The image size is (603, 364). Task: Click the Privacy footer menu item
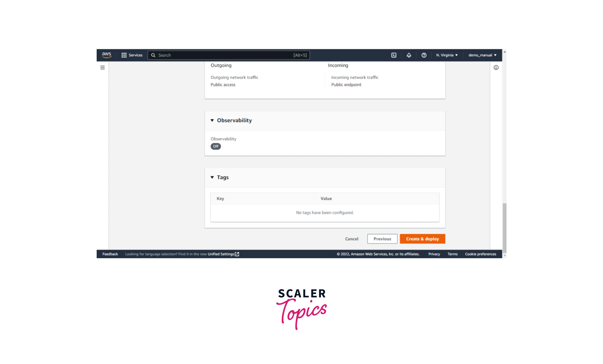pos(434,254)
